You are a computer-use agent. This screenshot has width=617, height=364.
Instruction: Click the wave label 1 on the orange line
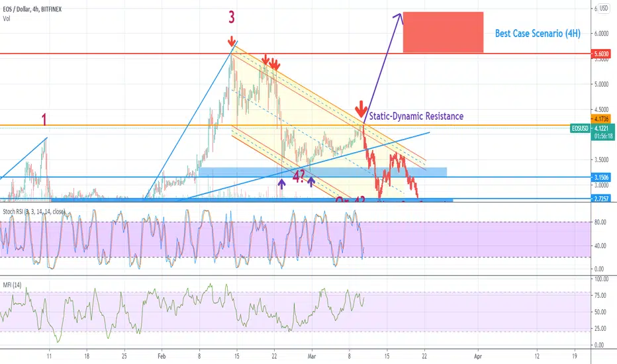coord(44,120)
